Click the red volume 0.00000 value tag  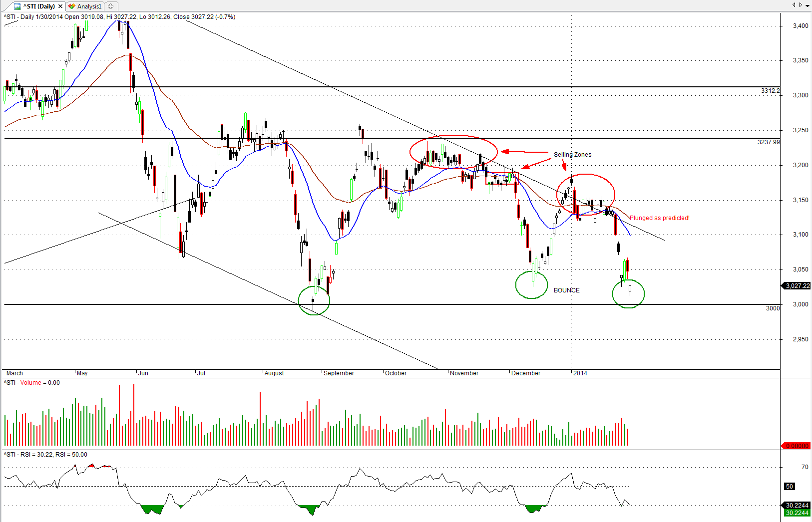(x=797, y=446)
